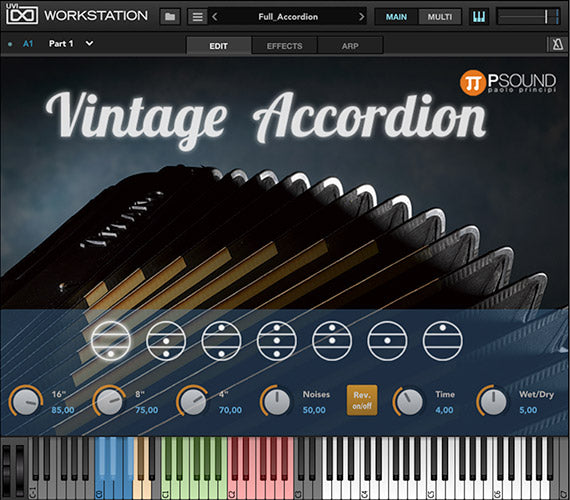Click the Noises knob
Screen dimensions: 570x500
pyautogui.click(x=277, y=401)
